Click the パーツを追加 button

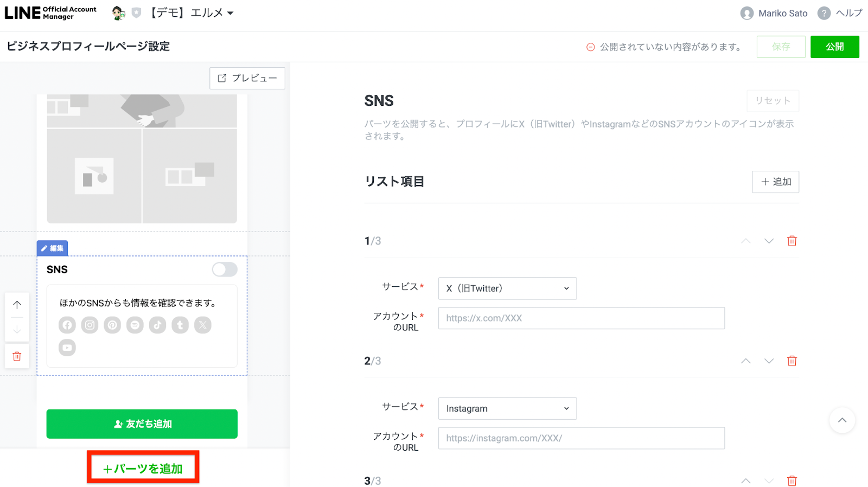click(143, 468)
